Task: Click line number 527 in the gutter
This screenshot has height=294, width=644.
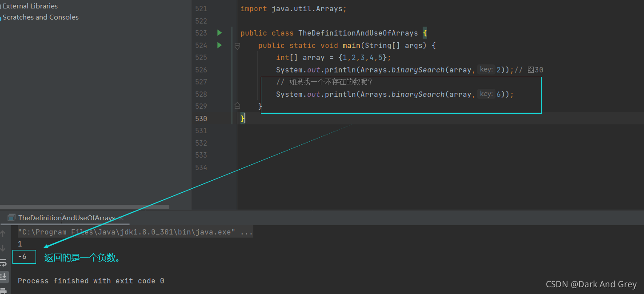Action: 201,82
